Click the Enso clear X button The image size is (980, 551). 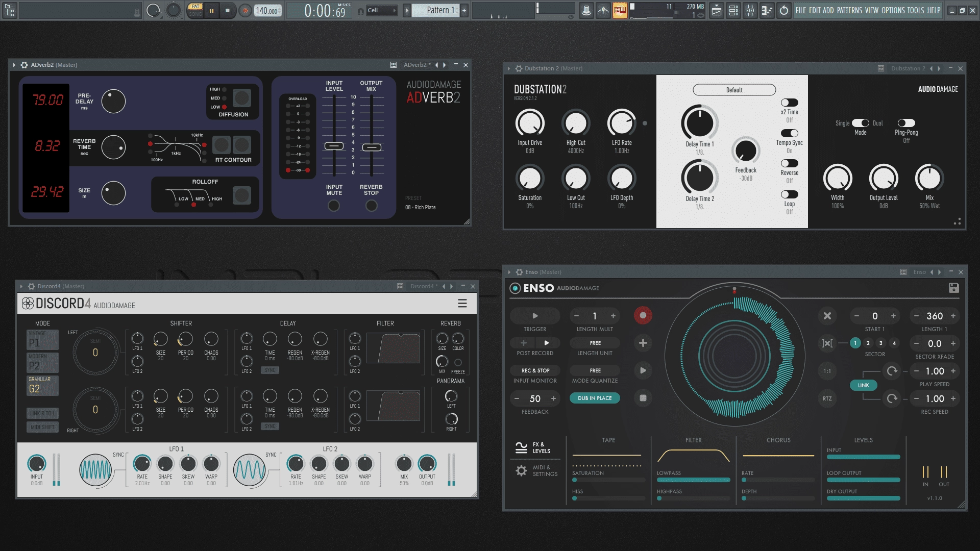pyautogui.click(x=827, y=316)
